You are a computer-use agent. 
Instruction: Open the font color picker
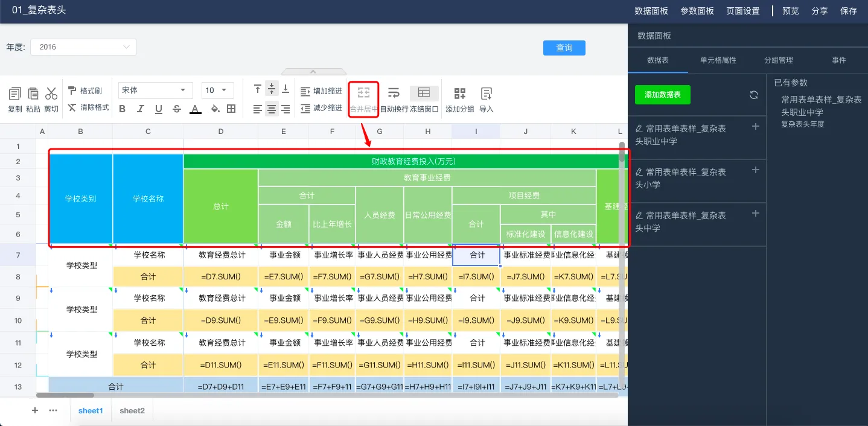195,109
